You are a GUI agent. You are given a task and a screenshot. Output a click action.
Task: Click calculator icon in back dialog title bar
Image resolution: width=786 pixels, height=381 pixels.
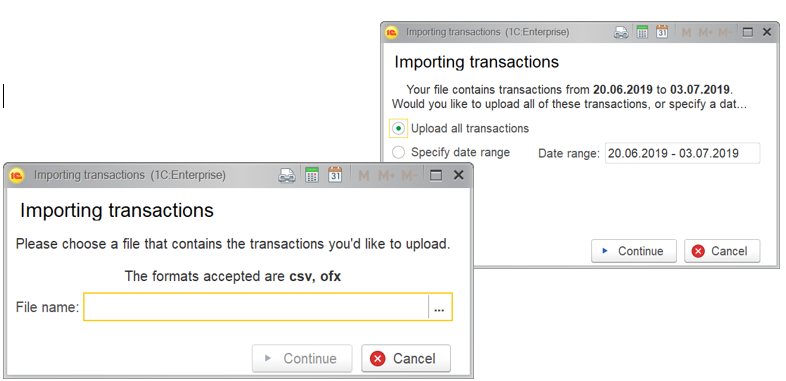coord(642,32)
